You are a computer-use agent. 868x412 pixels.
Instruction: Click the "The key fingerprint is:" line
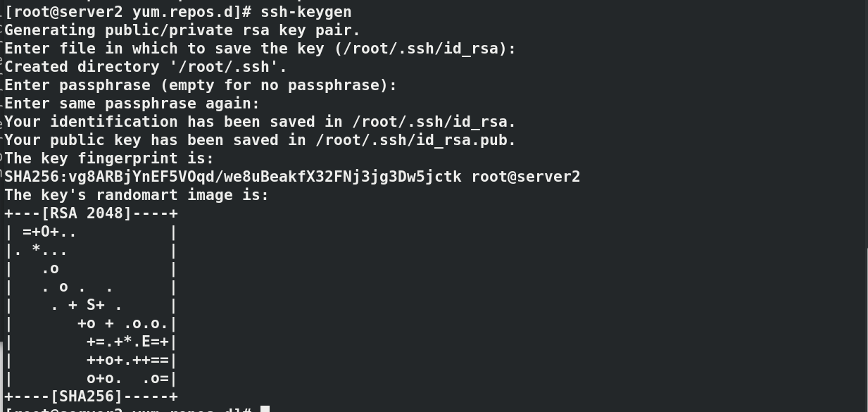click(x=109, y=158)
